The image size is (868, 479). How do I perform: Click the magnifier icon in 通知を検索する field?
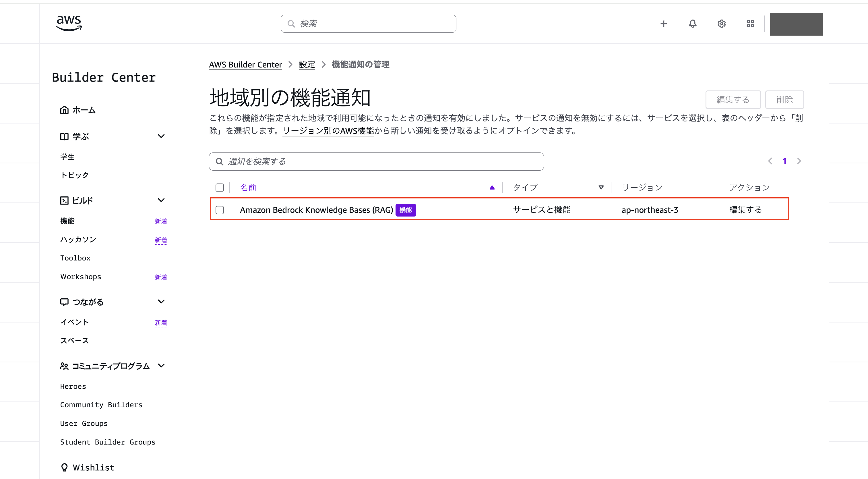tap(219, 161)
